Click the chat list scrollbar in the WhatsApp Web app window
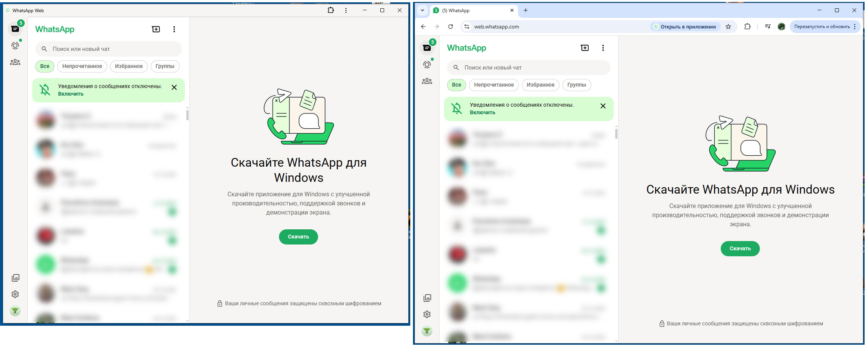This screenshot has width=868, height=347. 187,115
